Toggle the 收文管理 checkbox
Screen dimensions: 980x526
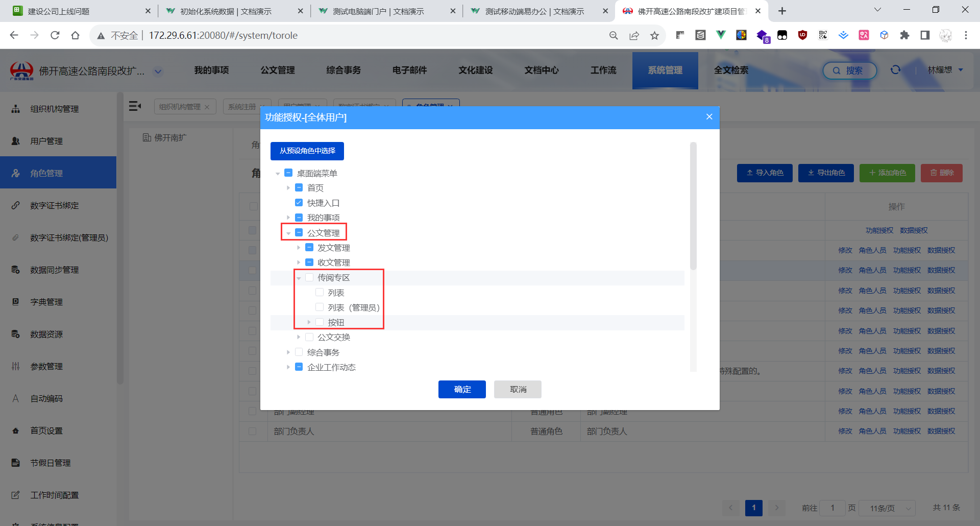(309, 262)
